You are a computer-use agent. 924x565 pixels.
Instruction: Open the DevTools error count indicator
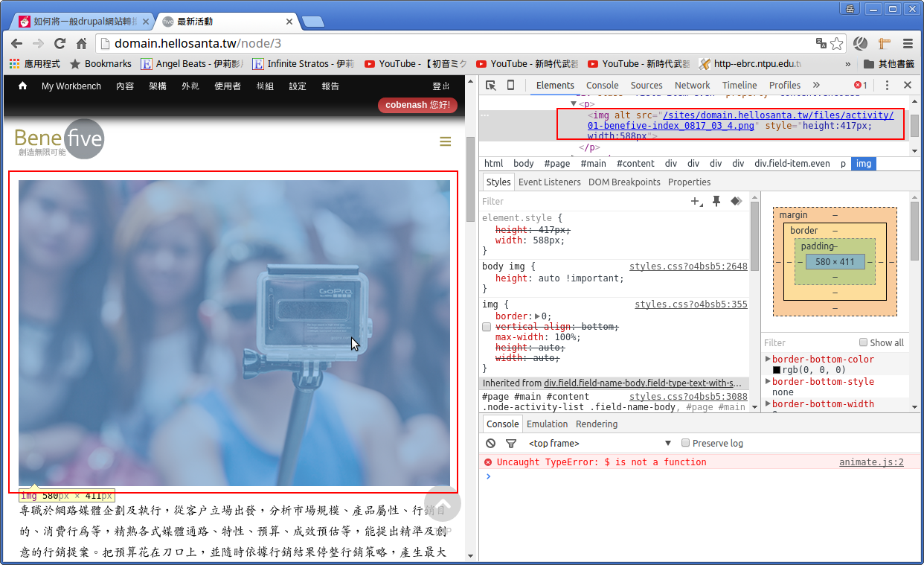860,86
